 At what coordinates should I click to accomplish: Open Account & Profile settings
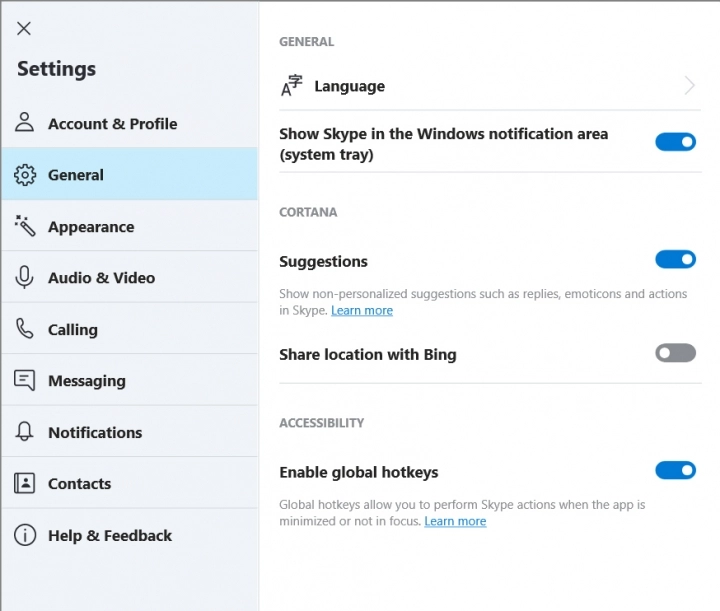pyautogui.click(x=130, y=123)
